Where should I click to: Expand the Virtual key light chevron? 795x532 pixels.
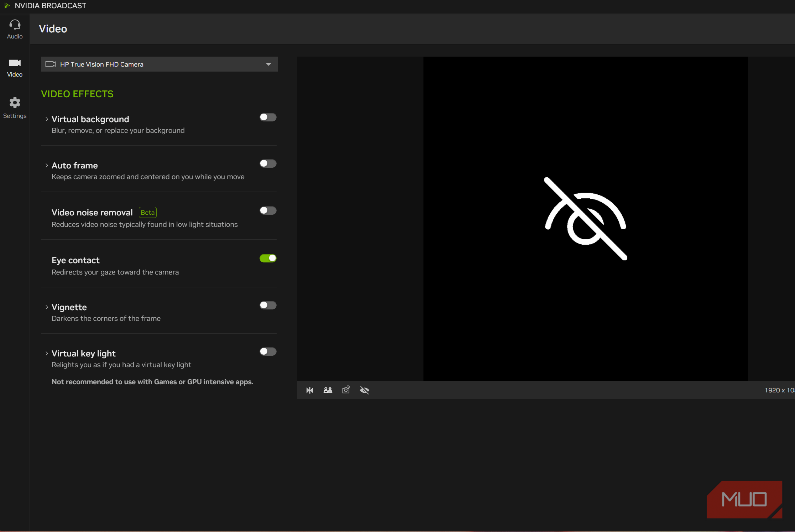coord(47,353)
